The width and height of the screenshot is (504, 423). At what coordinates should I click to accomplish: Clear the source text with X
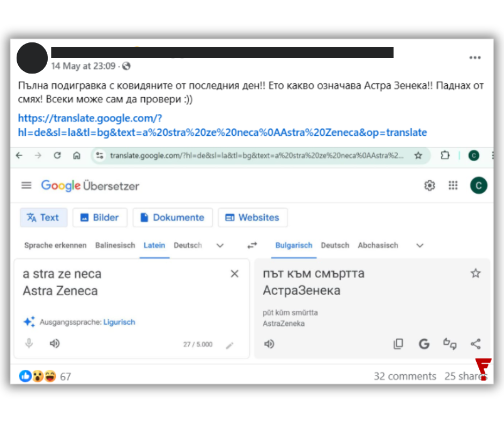(235, 274)
